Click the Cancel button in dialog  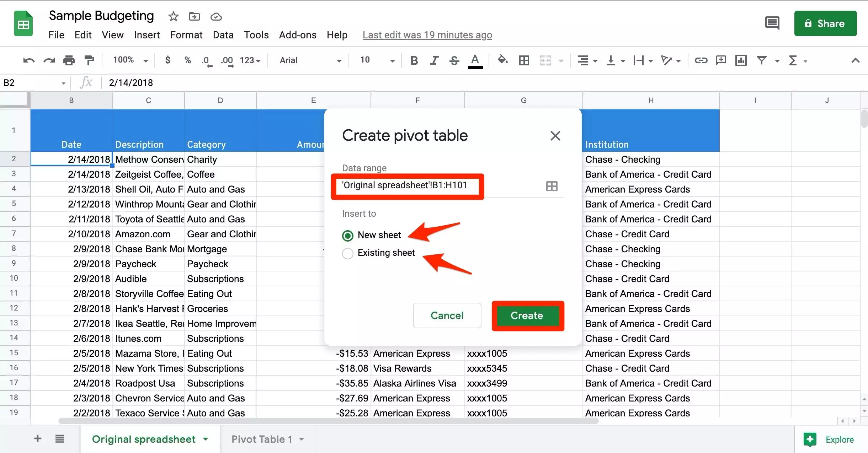(x=447, y=316)
